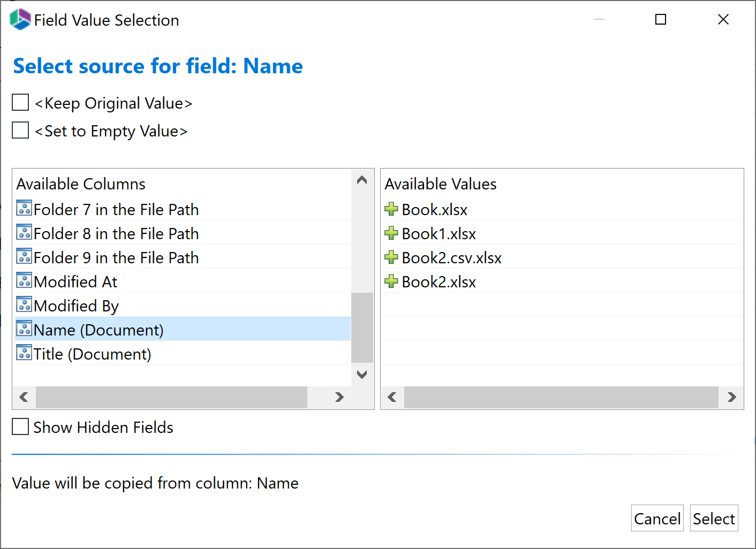The image size is (756, 549).
Task: Click the down scroll arrow on Available Columns
Action: tap(361, 375)
